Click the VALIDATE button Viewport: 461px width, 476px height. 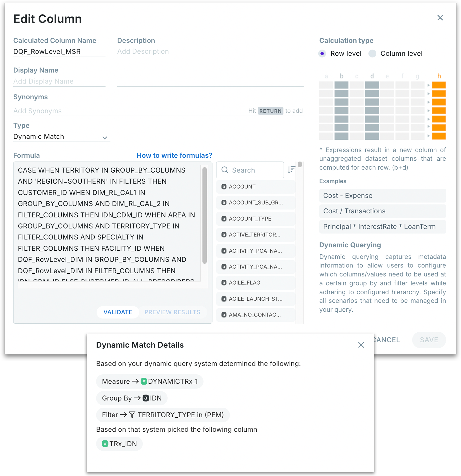click(x=118, y=312)
